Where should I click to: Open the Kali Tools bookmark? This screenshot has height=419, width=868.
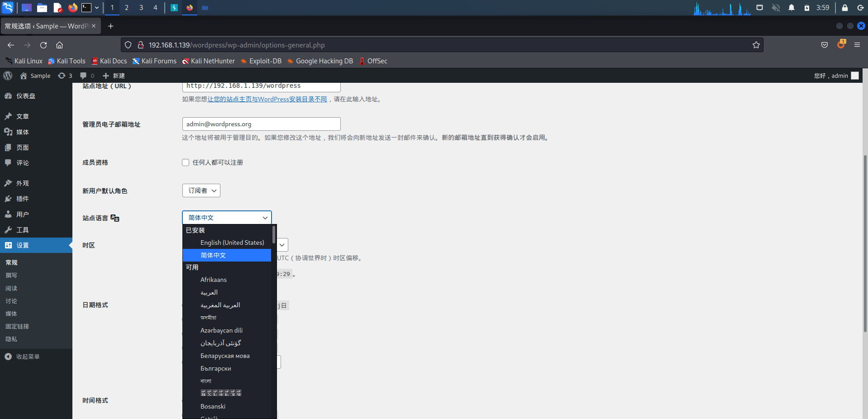pos(67,61)
